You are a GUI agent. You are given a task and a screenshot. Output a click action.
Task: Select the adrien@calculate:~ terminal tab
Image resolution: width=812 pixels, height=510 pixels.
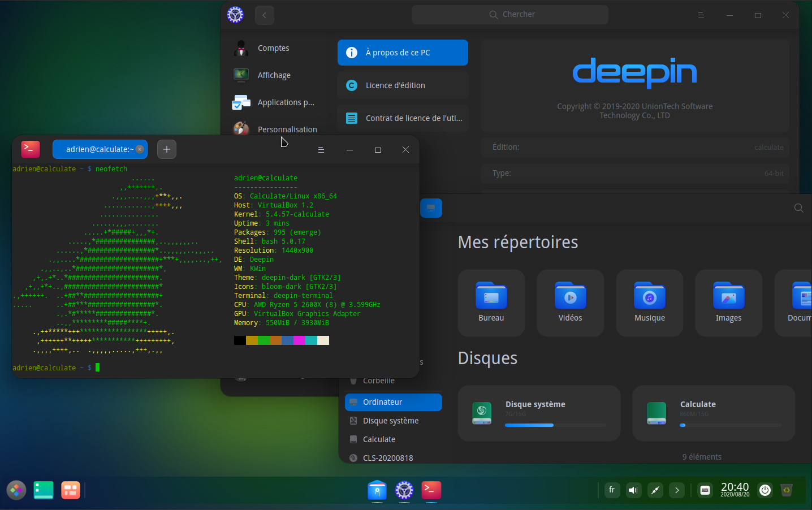pos(100,149)
